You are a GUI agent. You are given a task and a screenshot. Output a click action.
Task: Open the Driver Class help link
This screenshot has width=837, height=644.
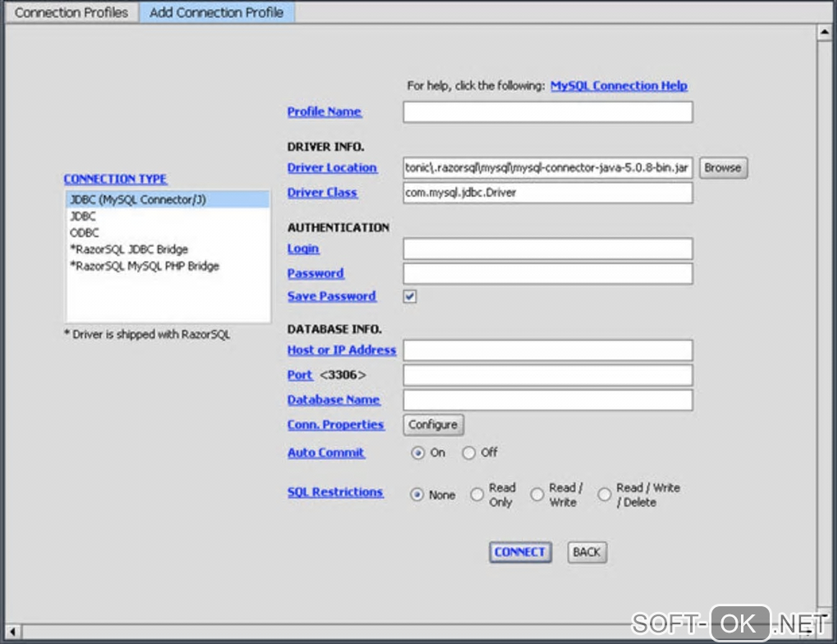[322, 193]
